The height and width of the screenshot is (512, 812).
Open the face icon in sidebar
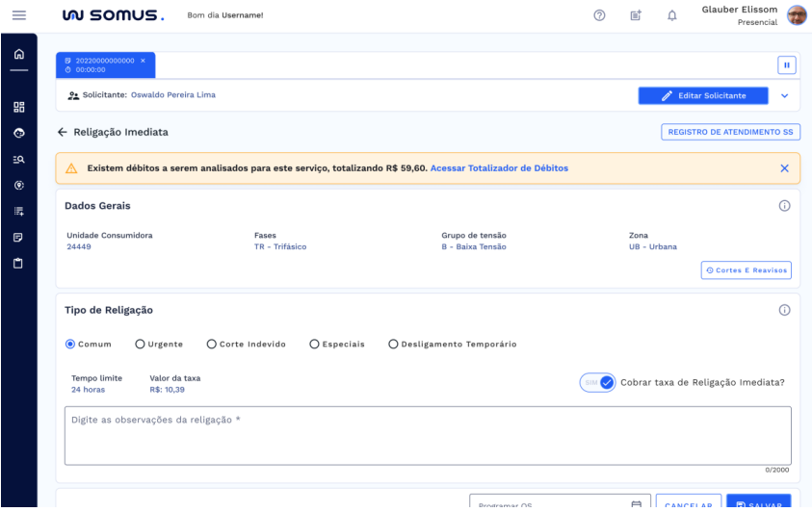(19, 133)
